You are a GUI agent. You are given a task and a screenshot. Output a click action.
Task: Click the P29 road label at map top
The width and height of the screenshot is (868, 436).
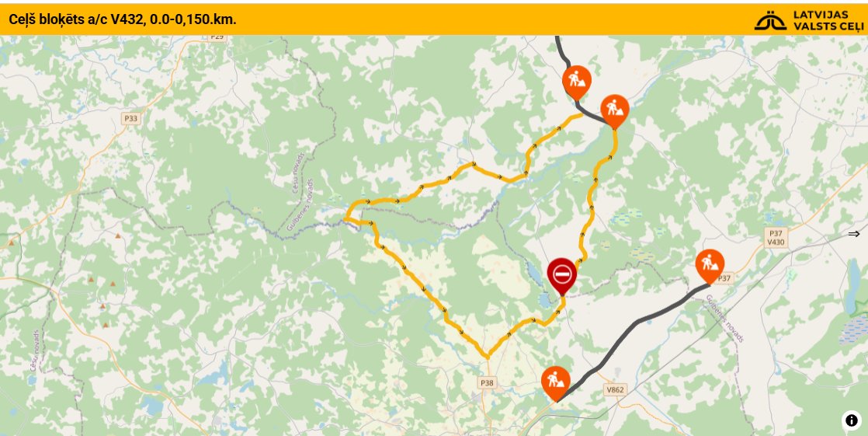(x=217, y=37)
